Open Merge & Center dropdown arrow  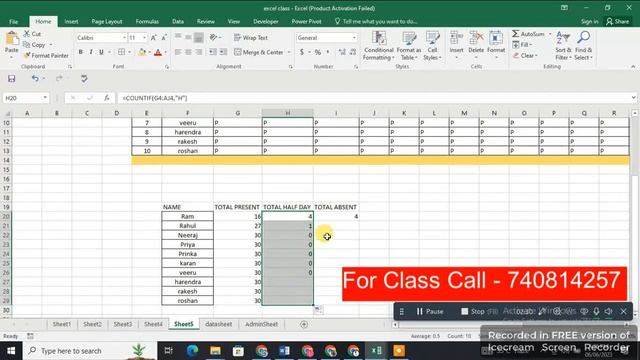pos(289,52)
